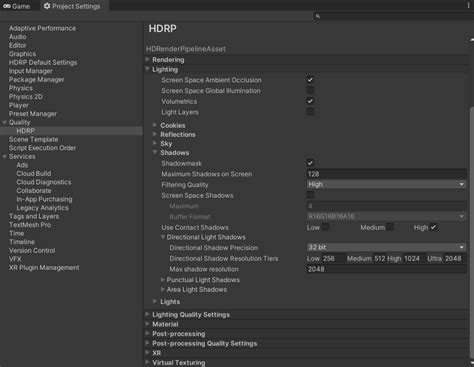Expand the Rendering section

click(147, 59)
